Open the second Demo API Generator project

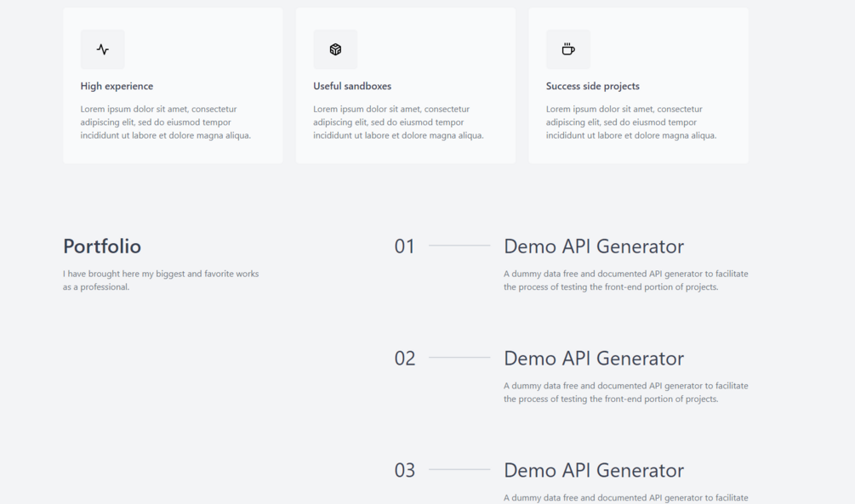pos(594,359)
